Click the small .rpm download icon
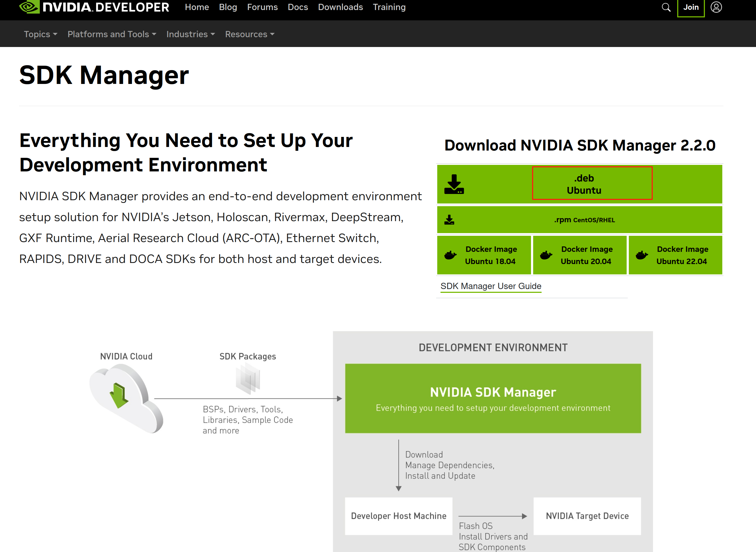 point(449,220)
